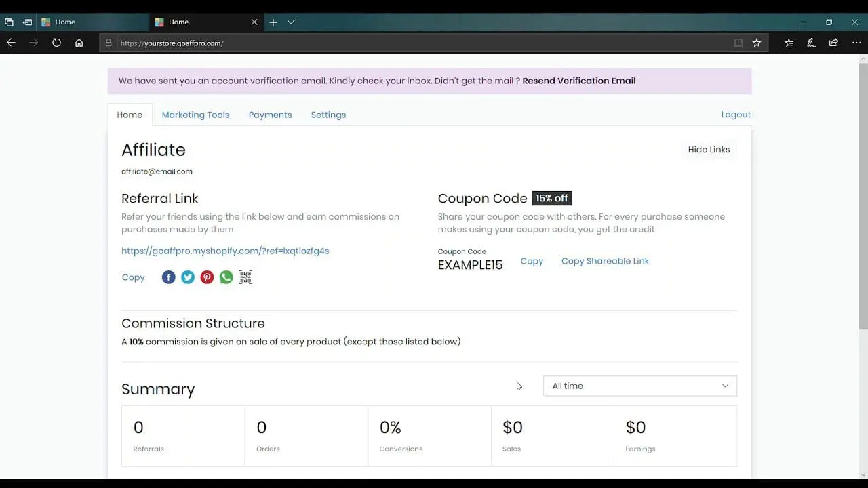This screenshot has width=868, height=488.
Task: Hide Links in affiliate panel
Action: 709,150
